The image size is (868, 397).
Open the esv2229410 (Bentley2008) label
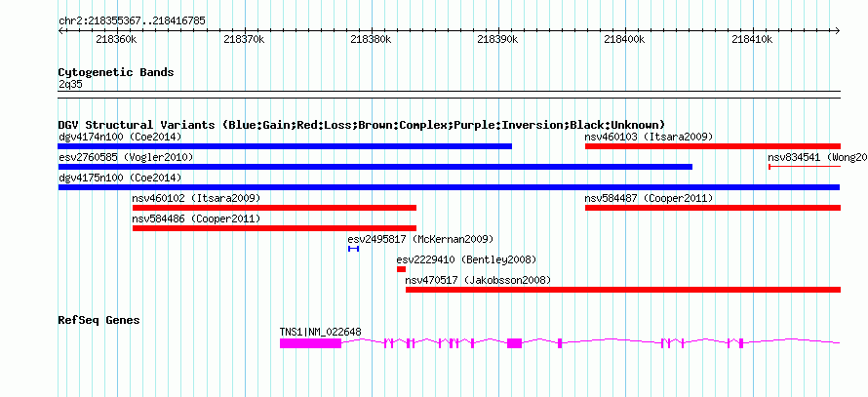pos(466,259)
